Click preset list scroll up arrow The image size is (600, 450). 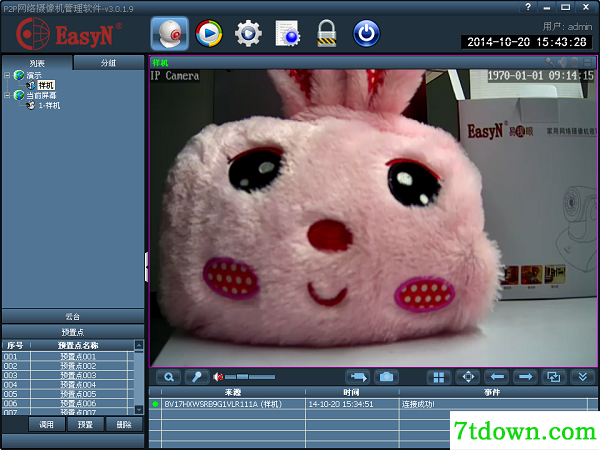[139, 345]
